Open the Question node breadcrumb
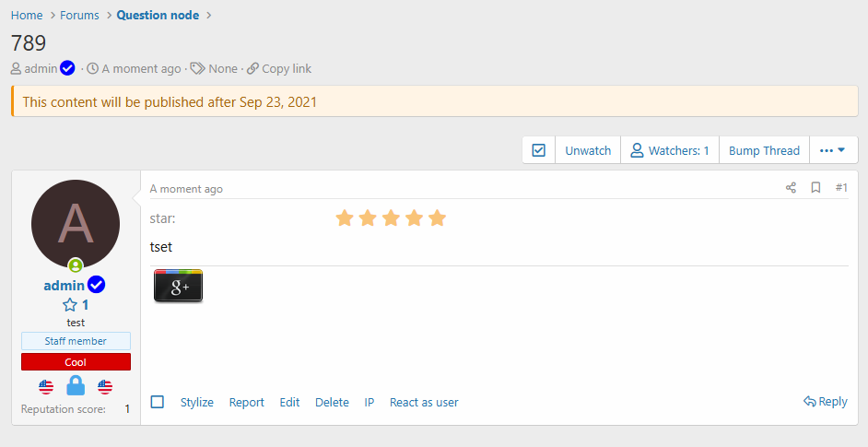The height and width of the screenshot is (447, 868). (158, 16)
